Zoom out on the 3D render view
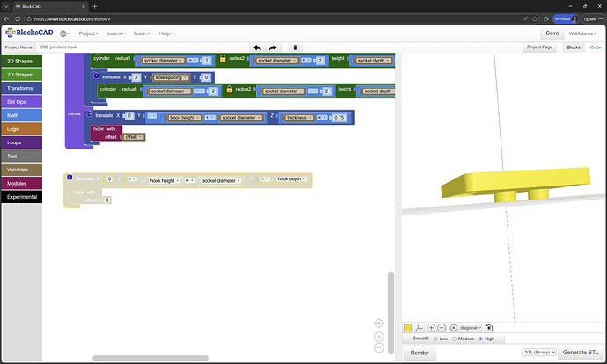Screen dimensions: 607x364 point(442,328)
